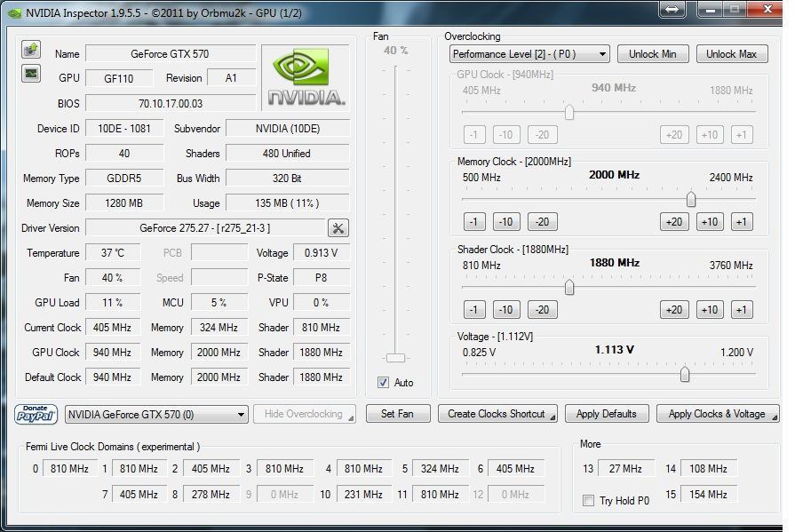
Task: Click the Bus Width 320 Bit field
Action: tap(288, 179)
